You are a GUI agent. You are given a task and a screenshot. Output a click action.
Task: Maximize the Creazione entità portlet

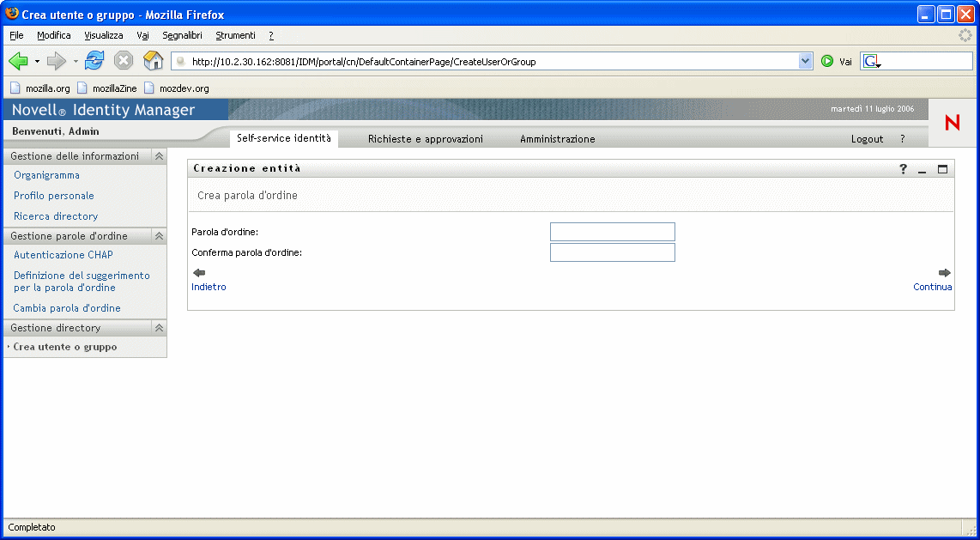(942, 169)
